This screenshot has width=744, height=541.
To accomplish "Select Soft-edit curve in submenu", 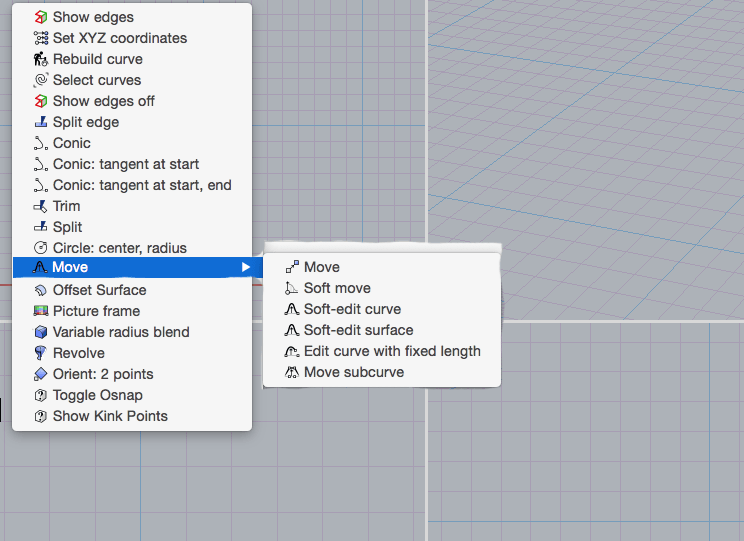I will (382, 309).
